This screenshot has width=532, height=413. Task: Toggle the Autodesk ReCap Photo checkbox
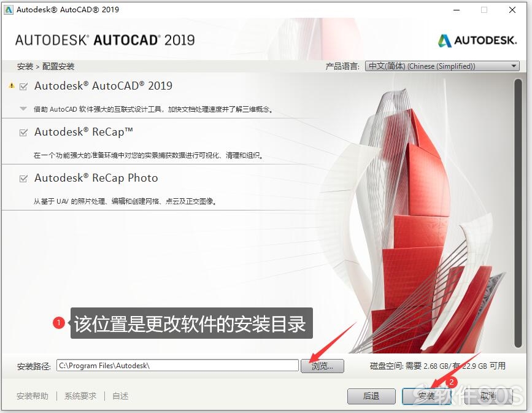tap(23, 179)
